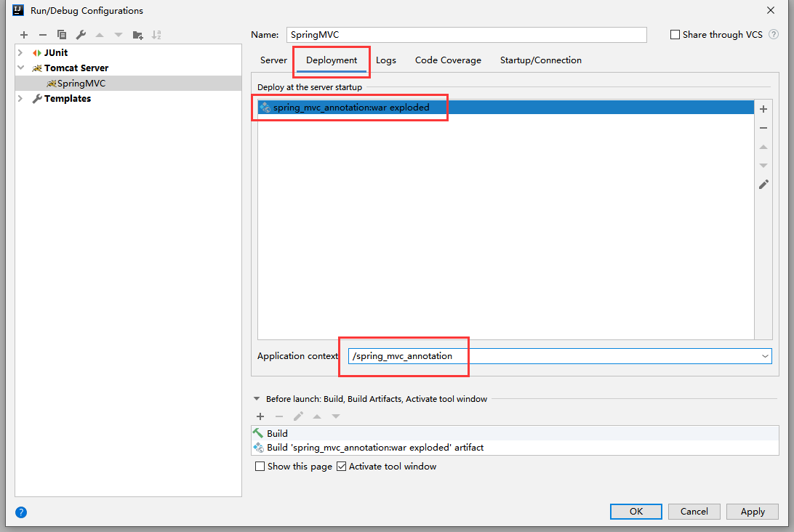Edit selected before-launch task
This screenshot has height=532, width=794.
(298, 416)
